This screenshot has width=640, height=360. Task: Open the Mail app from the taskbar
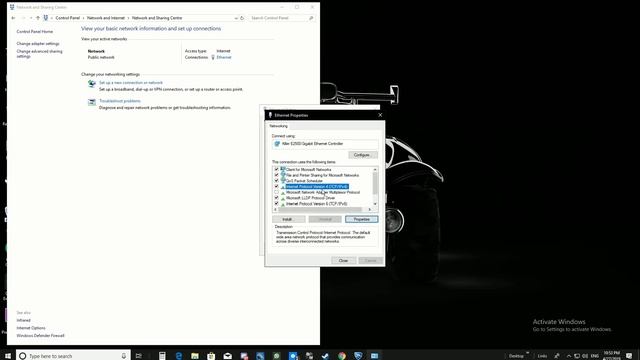tap(227, 356)
